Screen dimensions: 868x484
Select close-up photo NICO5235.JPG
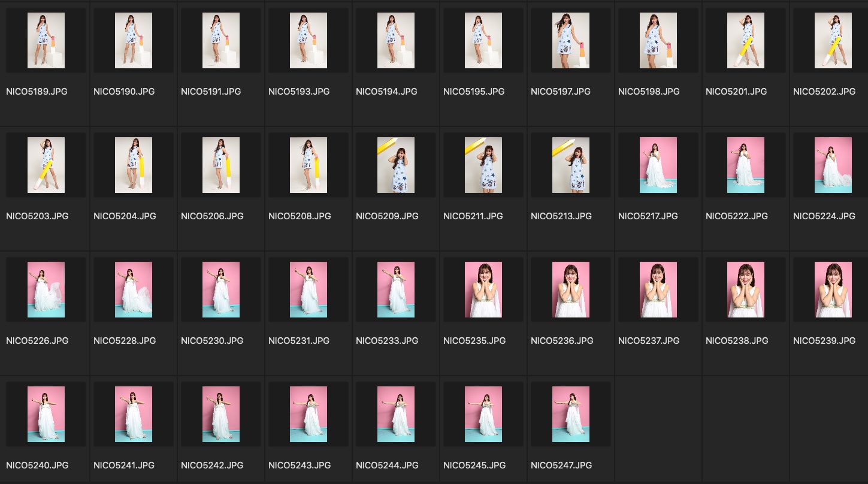click(483, 290)
